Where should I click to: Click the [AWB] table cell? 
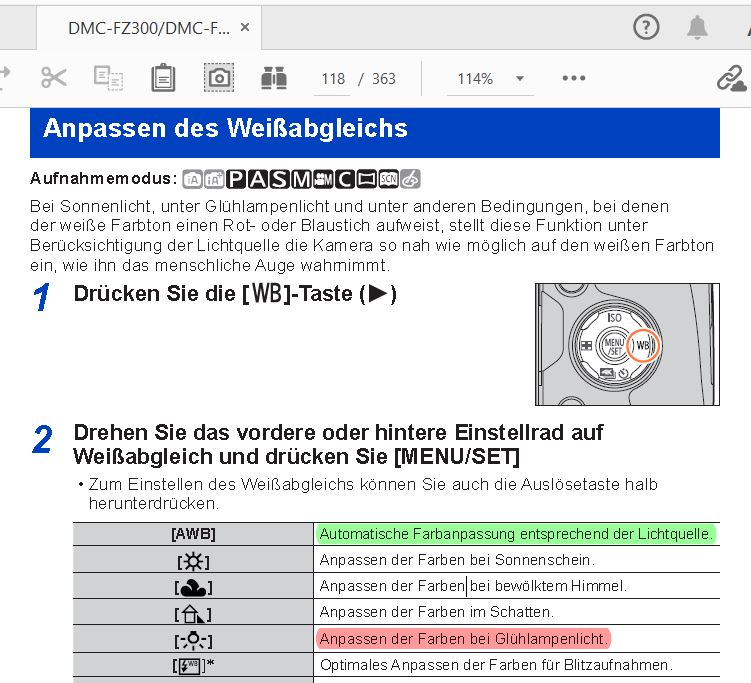pyautogui.click(x=193, y=534)
